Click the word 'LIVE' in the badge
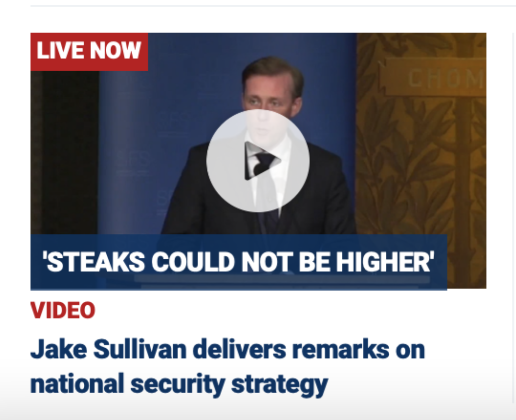516x420 pixels. click(x=61, y=51)
